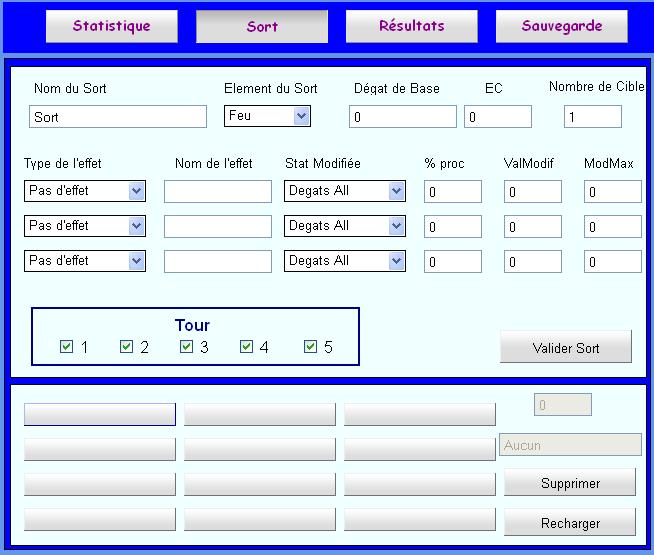Click the Recharger button

tap(570, 523)
